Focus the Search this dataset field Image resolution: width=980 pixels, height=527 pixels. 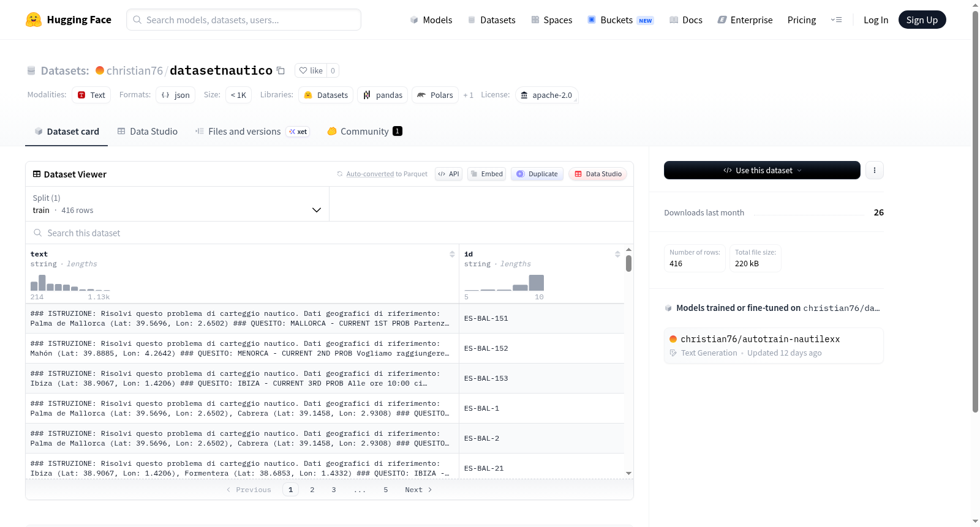pyautogui.click(x=330, y=233)
